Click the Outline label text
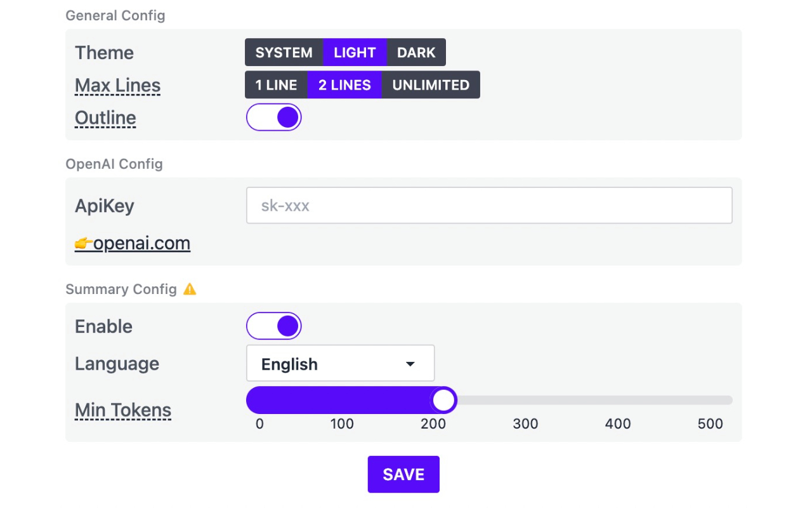Viewport: 812px width, 508px height. (105, 118)
